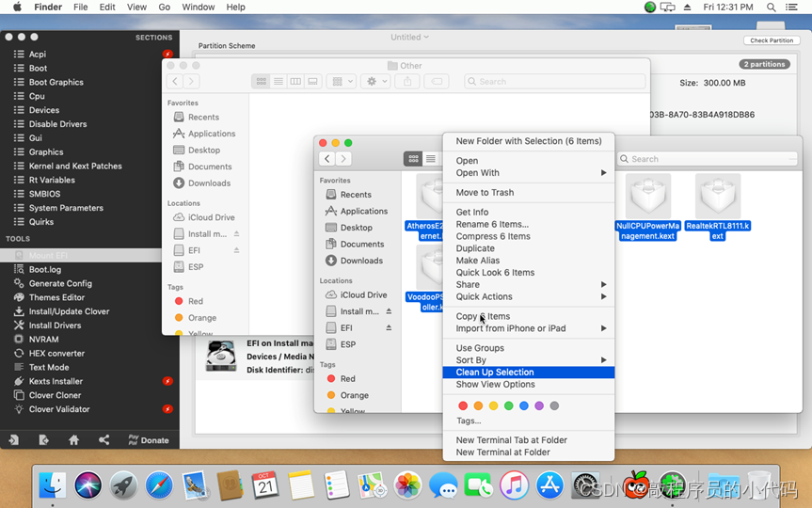The width and height of the screenshot is (812, 508).
Task: Switch front Finder window to list view
Action: coord(430,159)
